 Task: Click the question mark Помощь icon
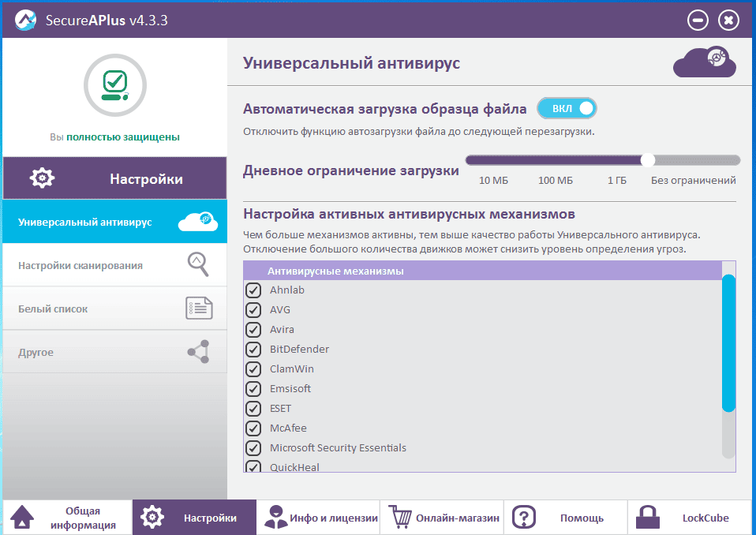click(x=524, y=517)
